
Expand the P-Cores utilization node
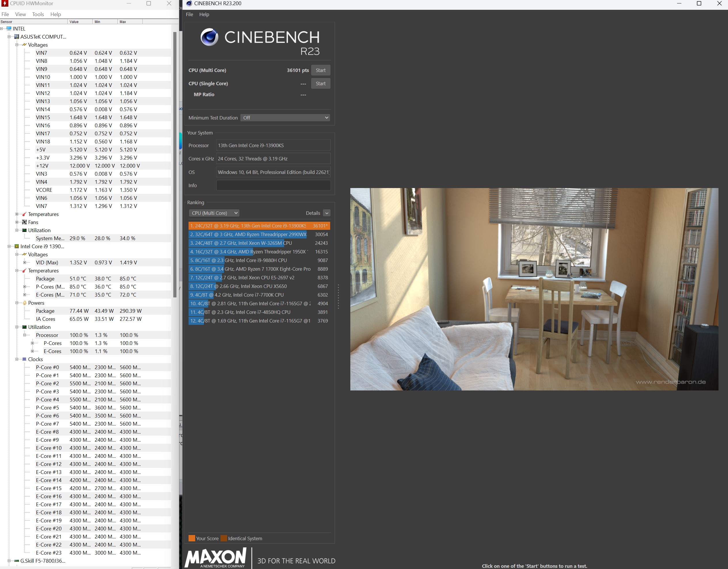pyautogui.click(x=32, y=343)
